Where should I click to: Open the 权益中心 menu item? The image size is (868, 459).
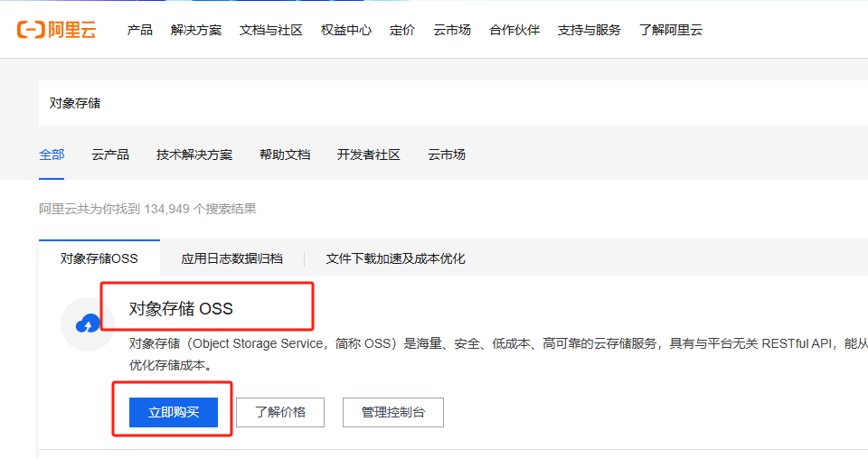click(x=346, y=30)
